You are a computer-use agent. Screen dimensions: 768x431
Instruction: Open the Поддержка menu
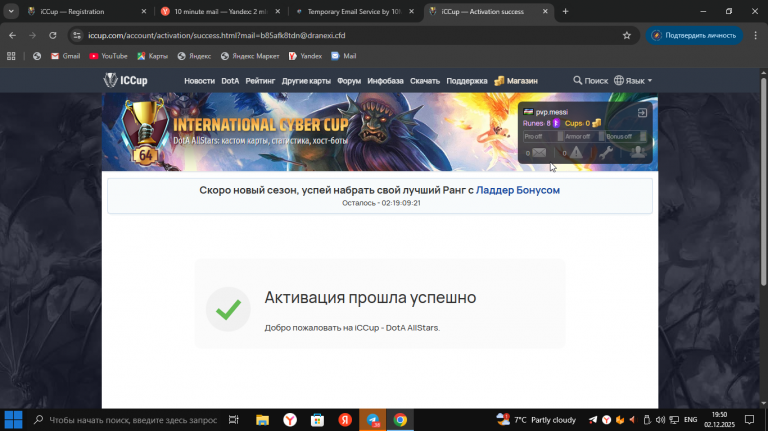pyautogui.click(x=467, y=81)
